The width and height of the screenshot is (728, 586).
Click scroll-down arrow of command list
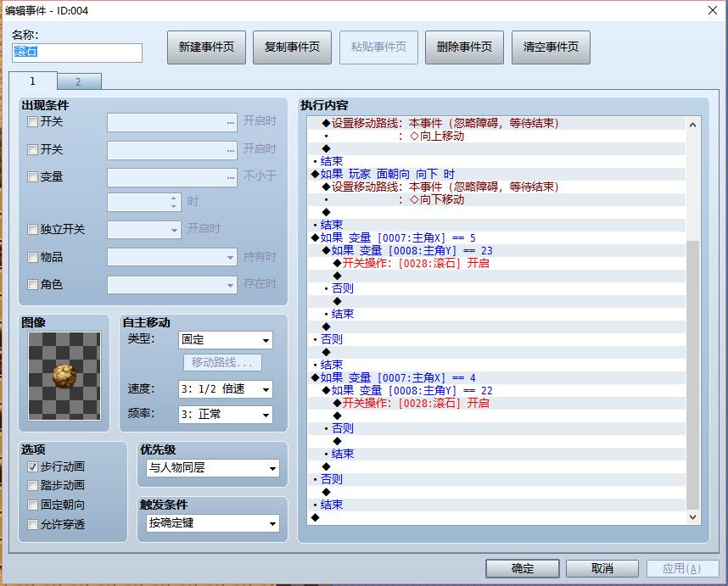[692, 516]
